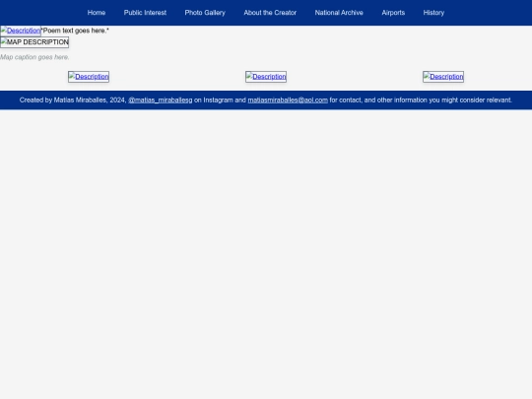The image size is (532, 399).
Task: Follow the @matias_miraballesg Instagram link
Action: tap(161, 100)
